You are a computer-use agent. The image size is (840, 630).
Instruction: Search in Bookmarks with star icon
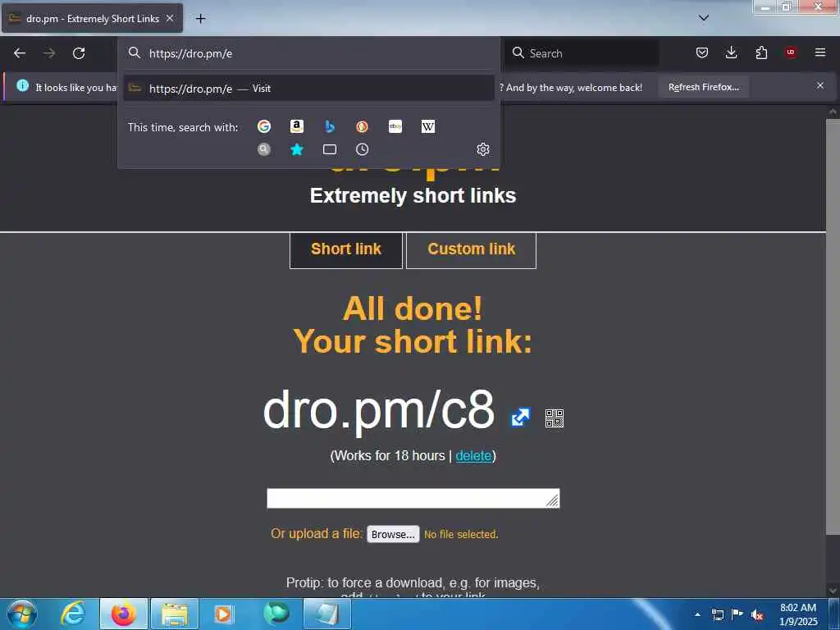pyautogui.click(x=297, y=149)
